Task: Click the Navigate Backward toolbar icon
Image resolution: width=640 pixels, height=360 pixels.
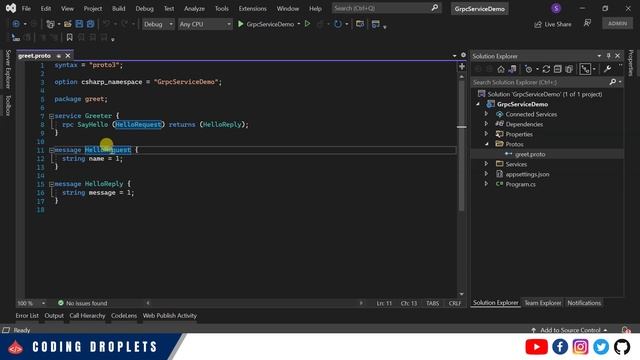Action: coord(16,24)
